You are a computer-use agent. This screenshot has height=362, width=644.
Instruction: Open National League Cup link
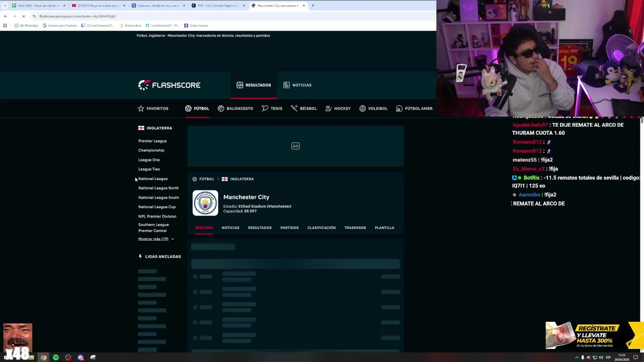(x=157, y=207)
